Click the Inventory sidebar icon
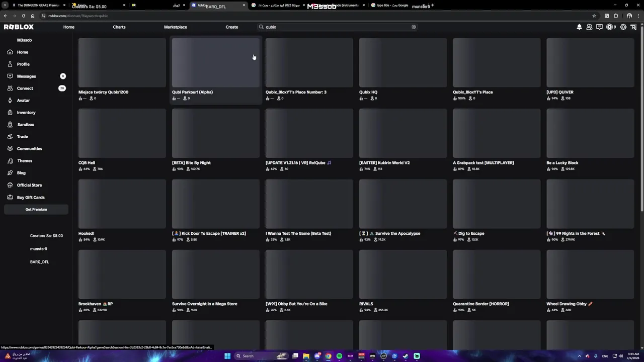 tap(10, 113)
